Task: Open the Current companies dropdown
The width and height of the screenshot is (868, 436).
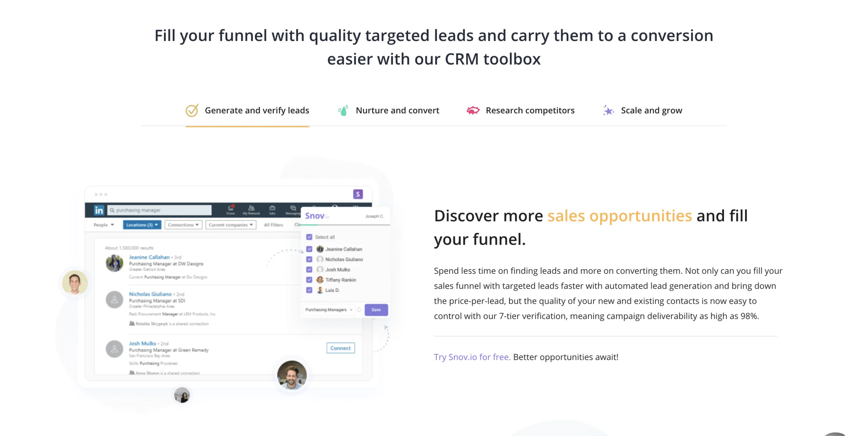Action: [231, 225]
